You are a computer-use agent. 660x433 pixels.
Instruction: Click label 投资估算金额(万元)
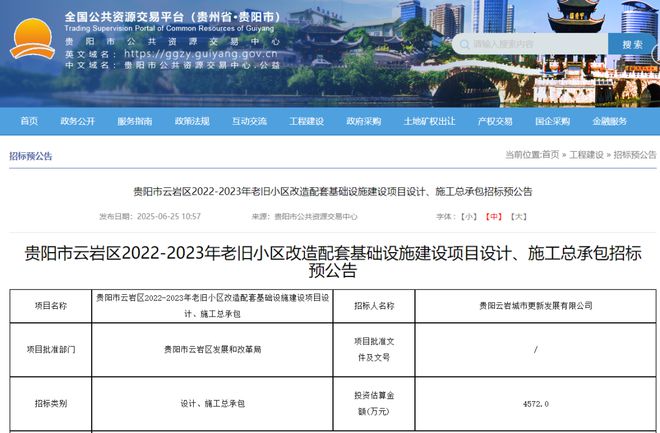click(x=374, y=404)
